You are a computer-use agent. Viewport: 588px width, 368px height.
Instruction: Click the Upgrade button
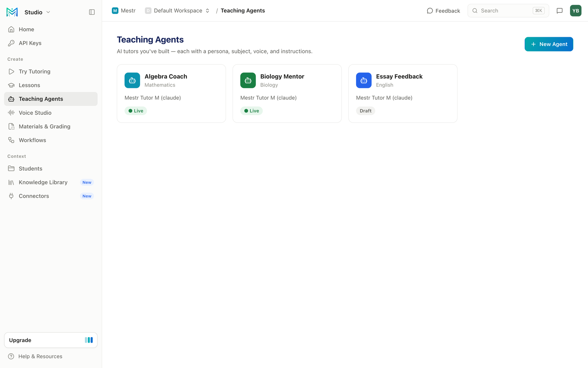[x=51, y=340]
